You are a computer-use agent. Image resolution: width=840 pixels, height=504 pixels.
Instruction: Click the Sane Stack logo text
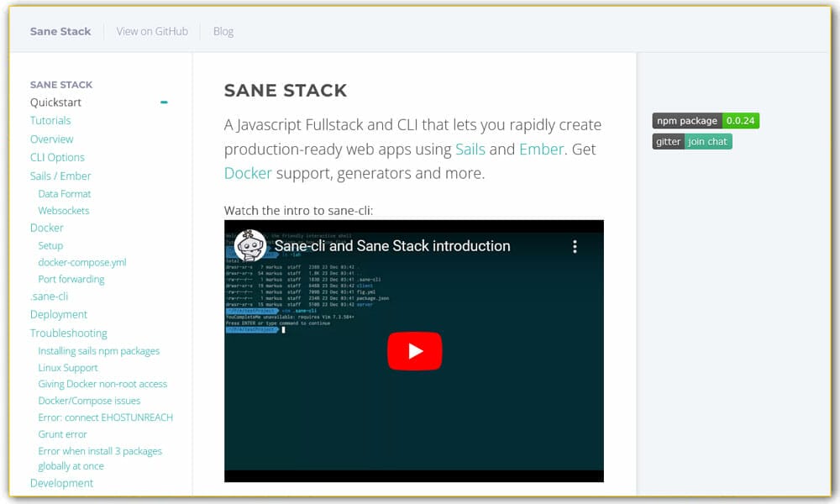coord(60,31)
